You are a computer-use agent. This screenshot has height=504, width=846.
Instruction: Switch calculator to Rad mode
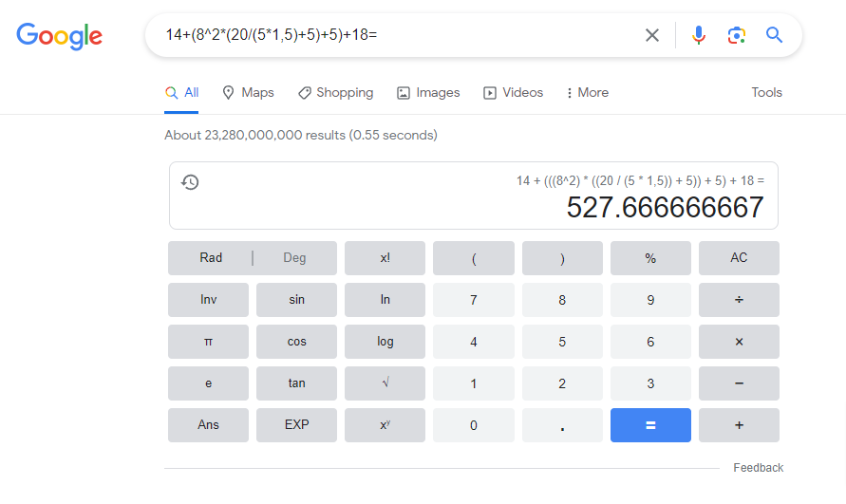click(211, 258)
